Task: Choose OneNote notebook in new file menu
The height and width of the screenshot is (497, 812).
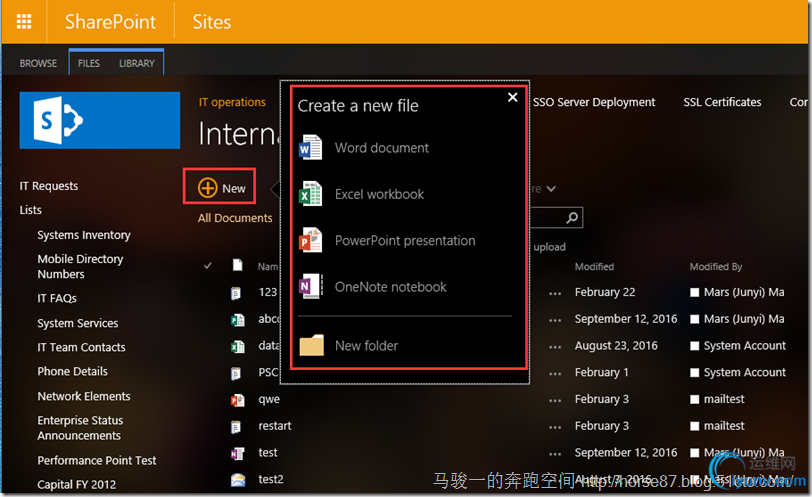Action: pos(390,287)
